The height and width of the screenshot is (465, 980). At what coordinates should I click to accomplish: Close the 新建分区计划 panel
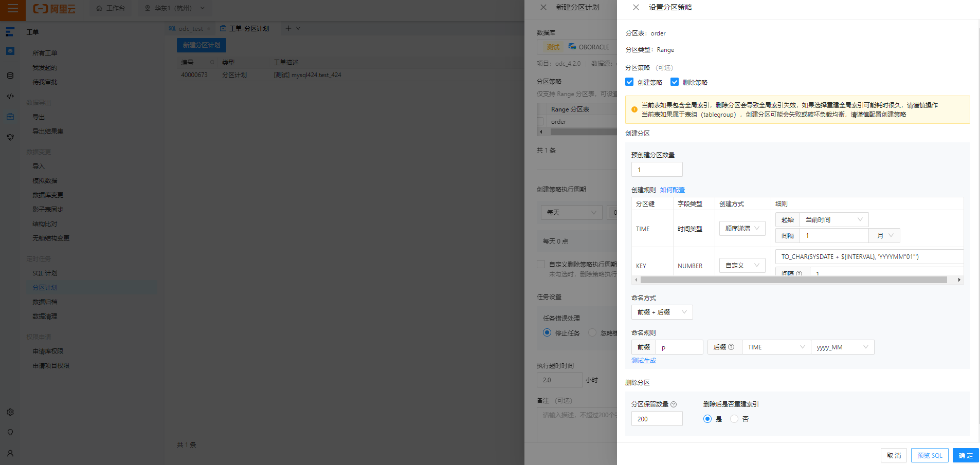click(543, 7)
